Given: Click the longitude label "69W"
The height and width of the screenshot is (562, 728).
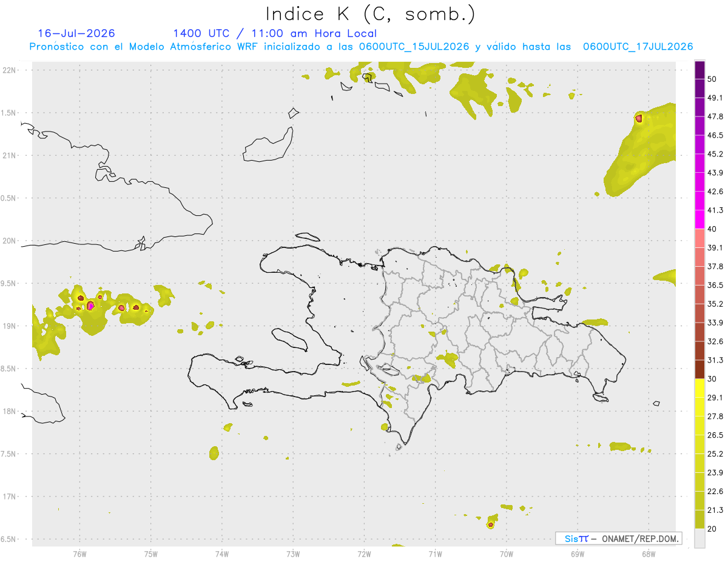Looking at the screenshot, I should click(578, 554).
